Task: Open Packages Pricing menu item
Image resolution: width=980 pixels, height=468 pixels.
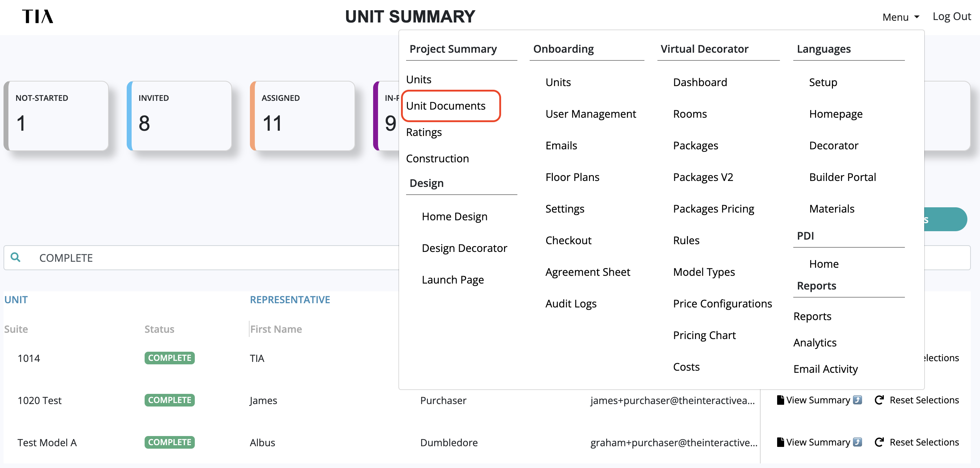Action: [713, 209]
